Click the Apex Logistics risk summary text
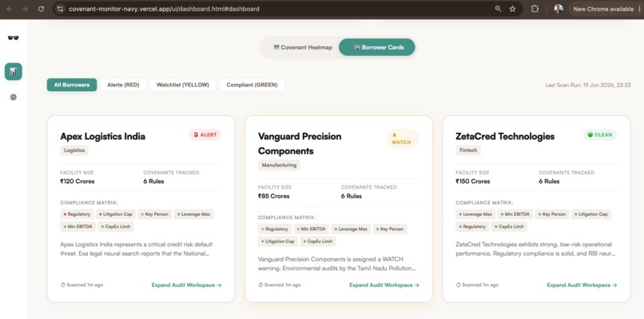The height and width of the screenshot is (319, 644). 137,249
